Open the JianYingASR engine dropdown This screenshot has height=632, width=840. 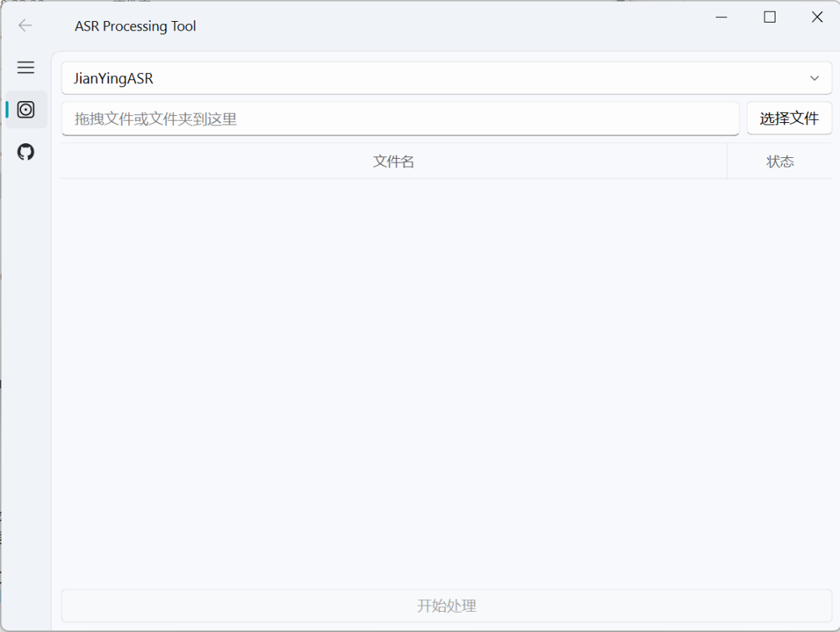pyautogui.click(x=446, y=78)
